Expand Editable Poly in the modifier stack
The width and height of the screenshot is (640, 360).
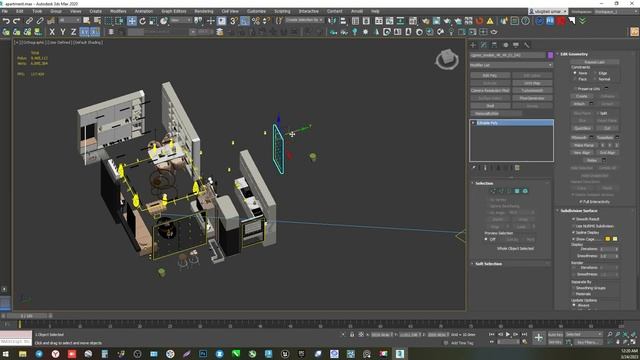click(x=473, y=123)
